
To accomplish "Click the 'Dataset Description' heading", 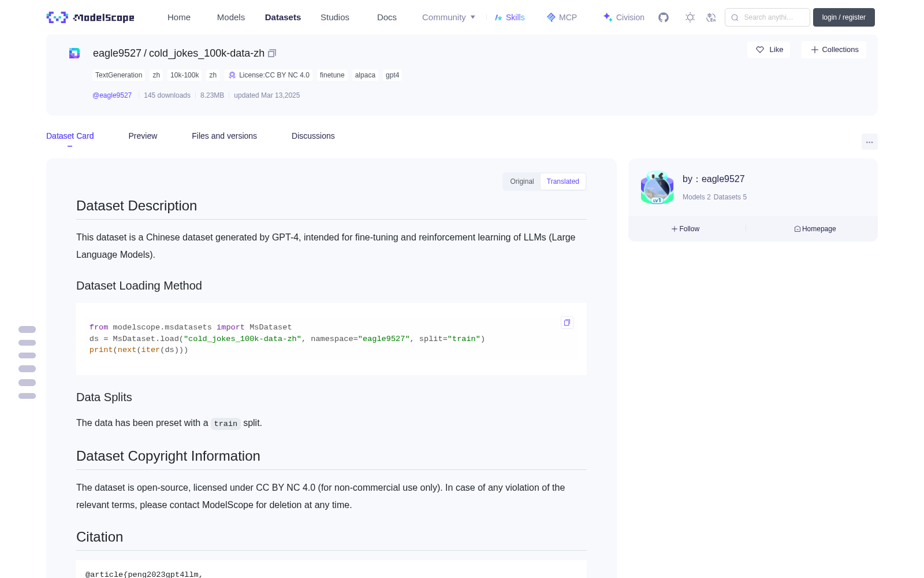I will coord(136,206).
